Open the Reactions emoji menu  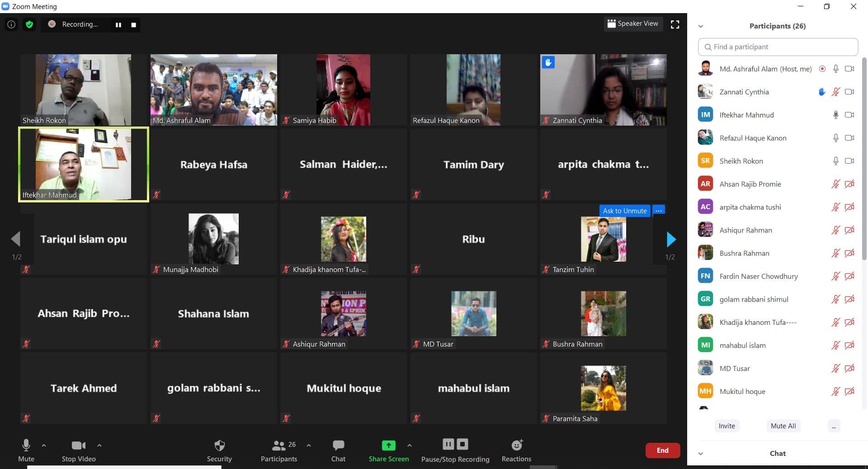coord(516,446)
